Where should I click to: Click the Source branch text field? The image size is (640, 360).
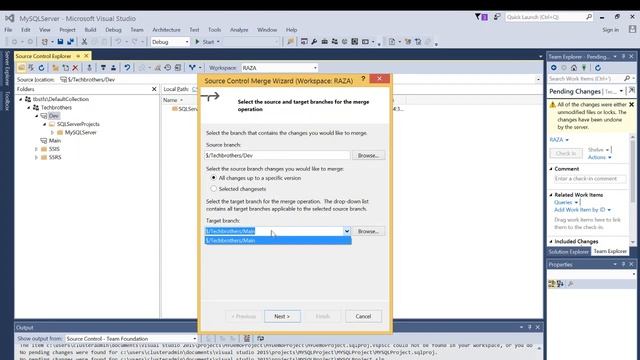tap(278, 156)
